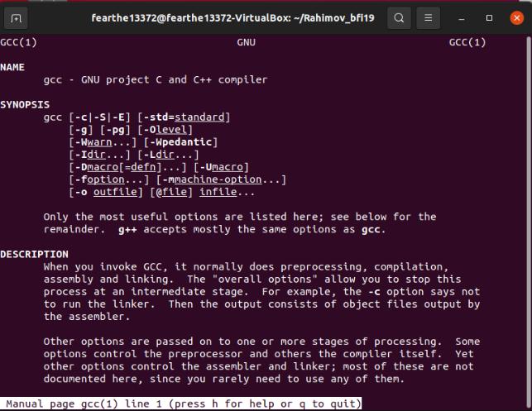Open the hamburger menu icon
The width and height of the screenshot is (532, 411).
tap(429, 18)
